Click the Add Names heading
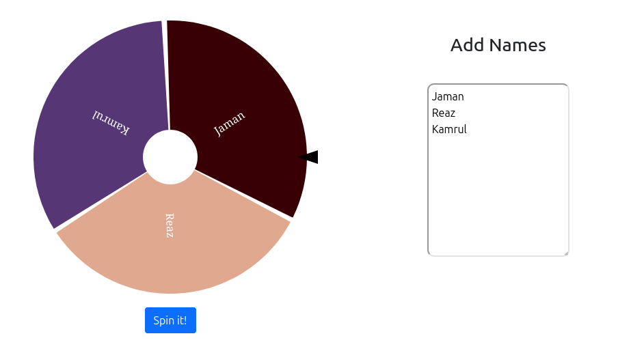The image size is (644, 364). click(x=498, y=45)
